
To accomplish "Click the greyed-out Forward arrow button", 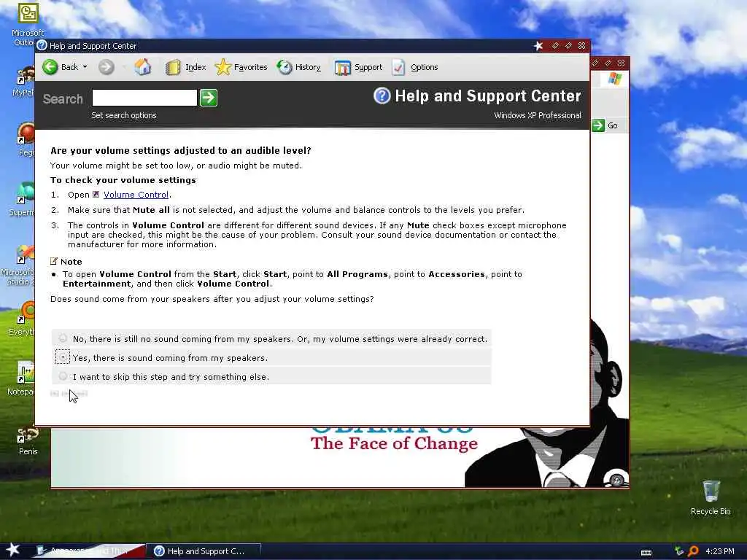I will tap(107, 67).
